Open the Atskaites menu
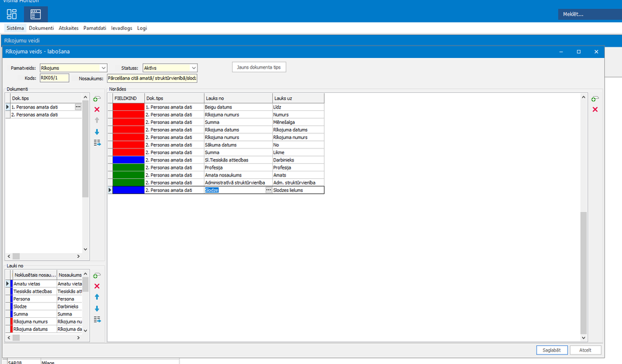The height and width of the screenshot is (364, 622). click(x=69, y=28)
